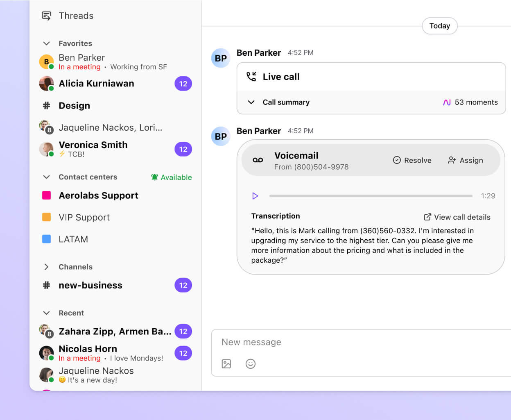Viewport: 511px width, 420px height.
Task: Collapse the Call summary panel
Action: point(251,102)
